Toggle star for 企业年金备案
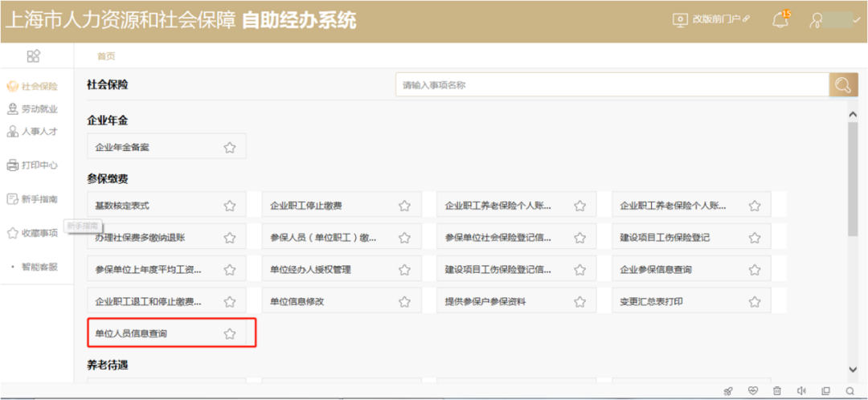This screenshot has height=400, width=868. (230, 147)
